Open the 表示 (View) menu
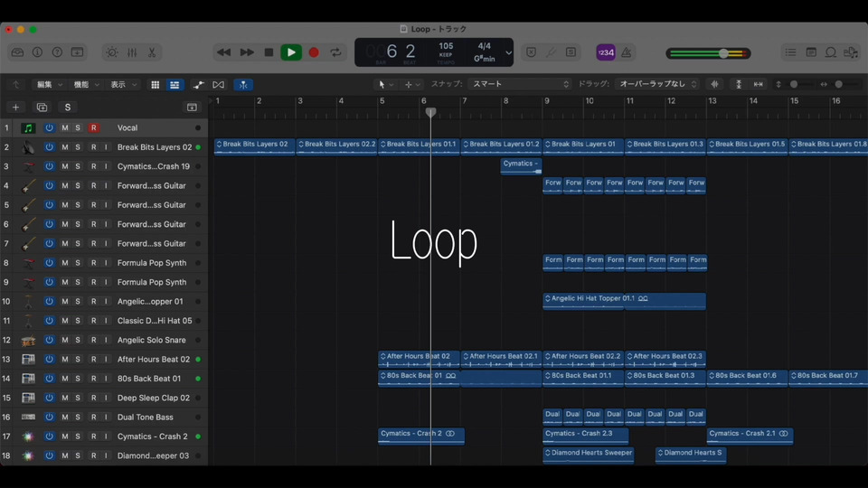Screen dimensions: 868x488 [123, 84]
